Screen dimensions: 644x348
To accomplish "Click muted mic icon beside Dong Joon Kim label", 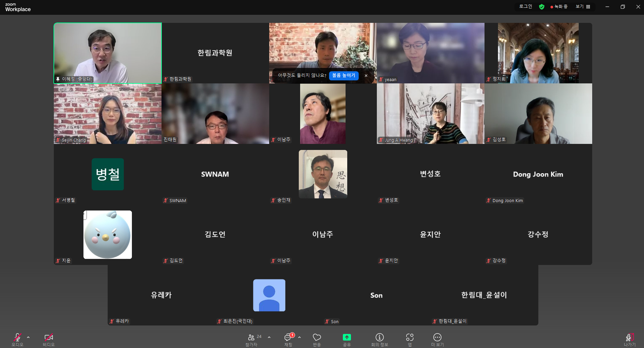I will click(x=489, y=201).
